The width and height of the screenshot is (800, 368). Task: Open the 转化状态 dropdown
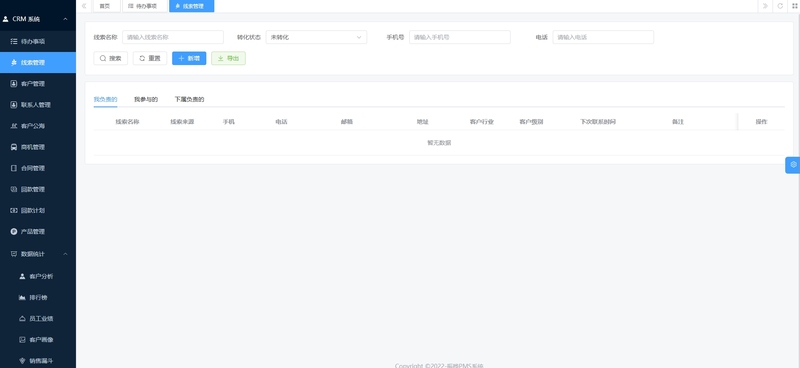(316, 37)
